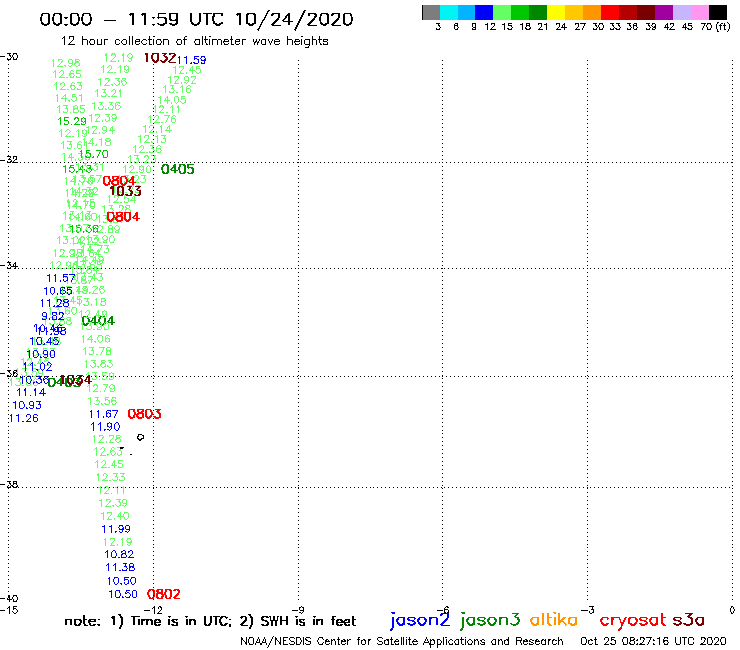
Task: Click the 0405 time marker
Action: tap(177, 169)
